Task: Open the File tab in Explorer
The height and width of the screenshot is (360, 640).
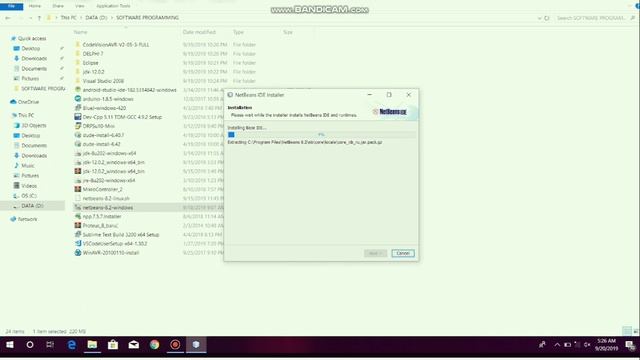Action: [x=11, y=6]
